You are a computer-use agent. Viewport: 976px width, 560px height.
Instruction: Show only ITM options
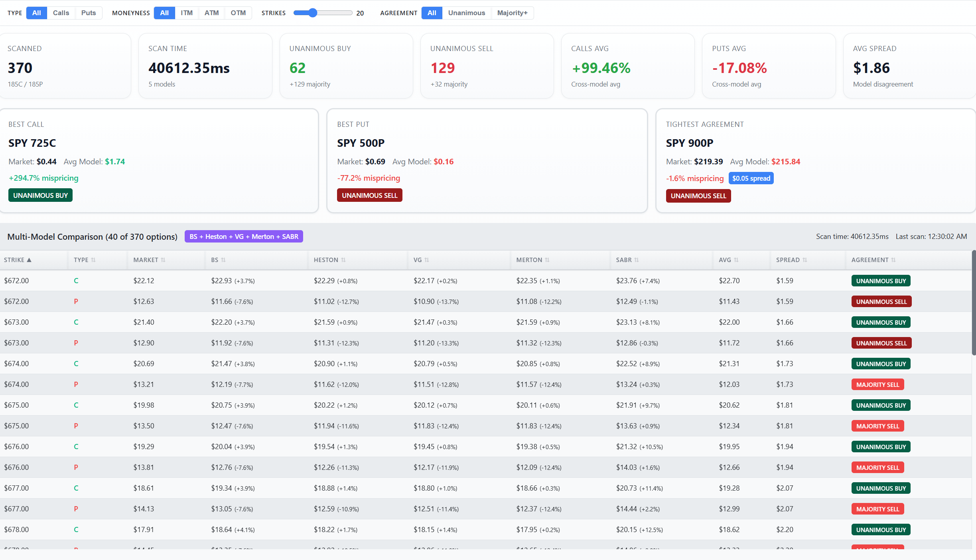[187, 13]
